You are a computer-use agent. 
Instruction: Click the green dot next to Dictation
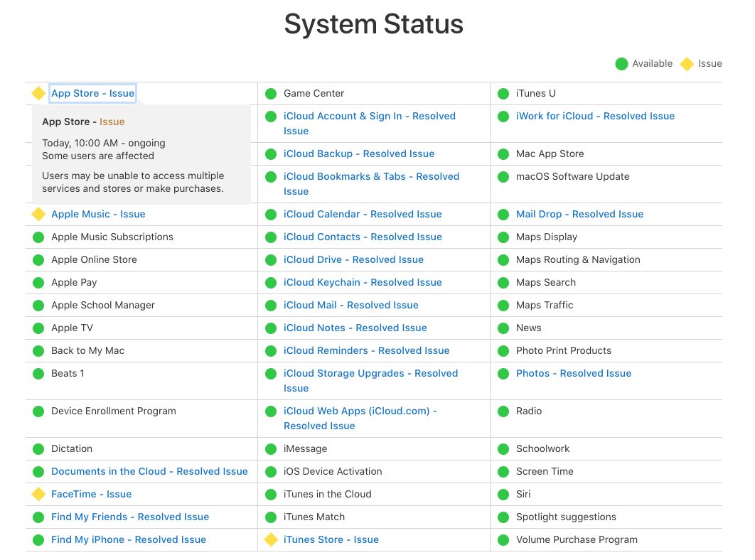[38, 449]
